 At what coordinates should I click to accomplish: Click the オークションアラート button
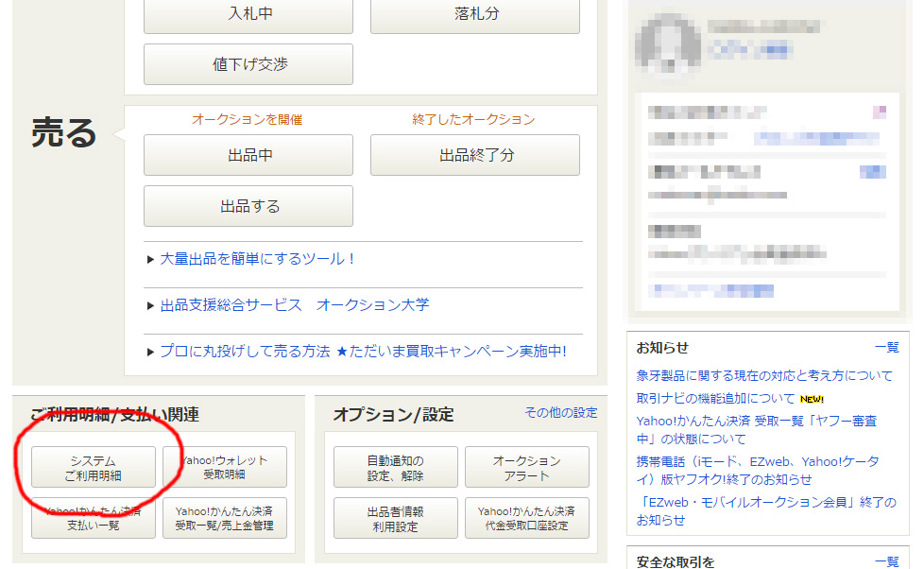526,468
